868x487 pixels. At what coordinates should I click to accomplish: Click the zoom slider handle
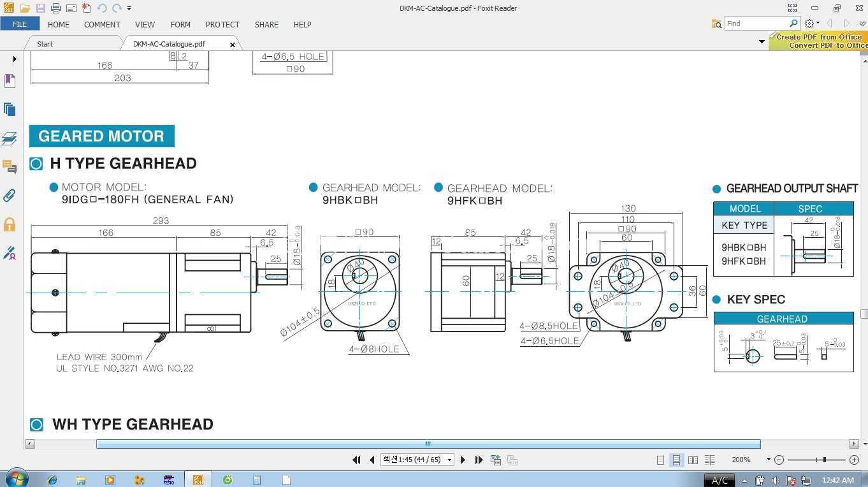click(825, 460)
